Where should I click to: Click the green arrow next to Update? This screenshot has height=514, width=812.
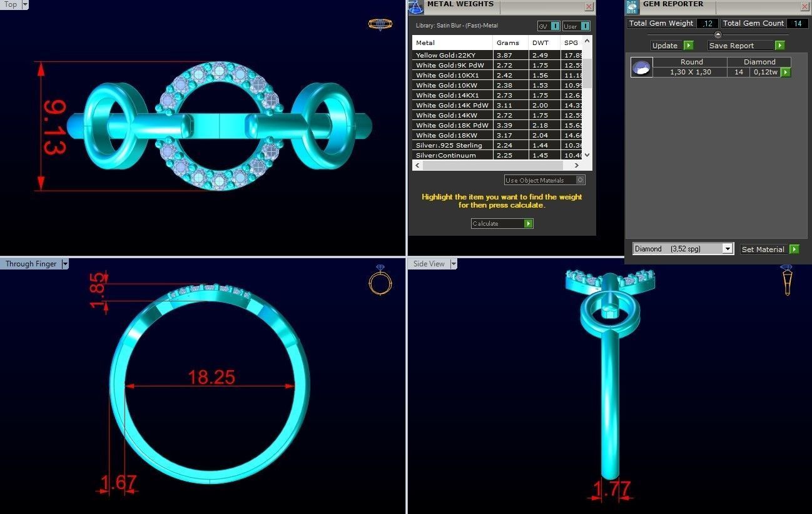pos(688,45)
